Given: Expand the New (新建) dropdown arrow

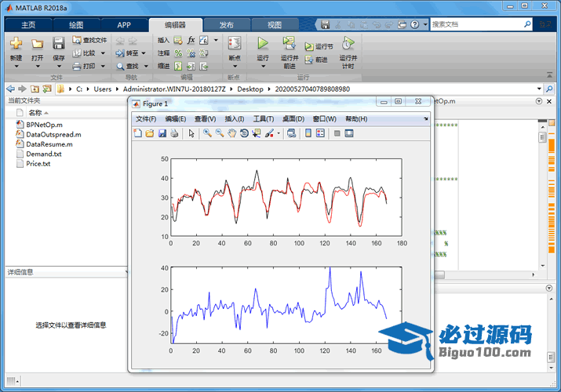Looking at the screenshot, I should (16, 67).
